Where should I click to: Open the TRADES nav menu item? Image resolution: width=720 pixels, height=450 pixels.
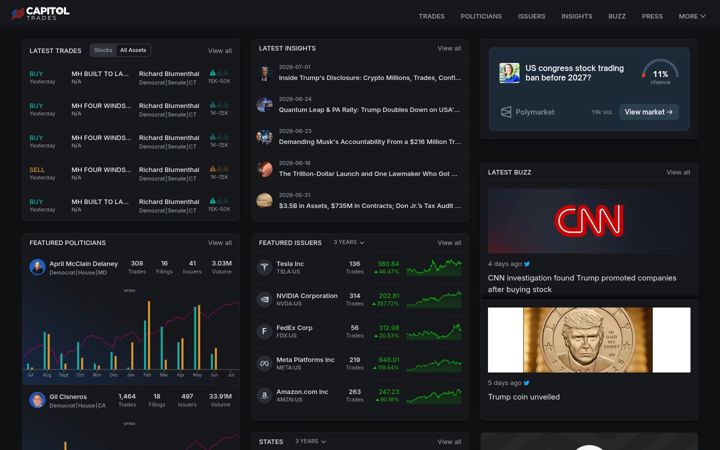coord(431,16)
